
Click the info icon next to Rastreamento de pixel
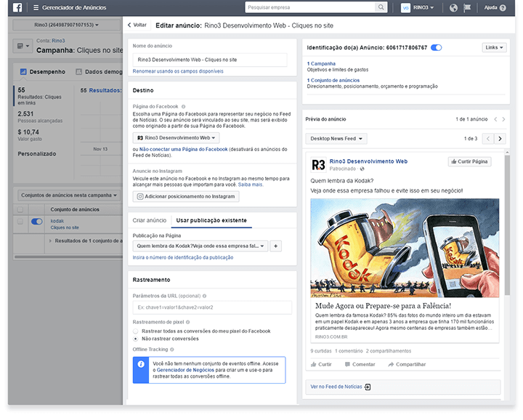(188, 322)
